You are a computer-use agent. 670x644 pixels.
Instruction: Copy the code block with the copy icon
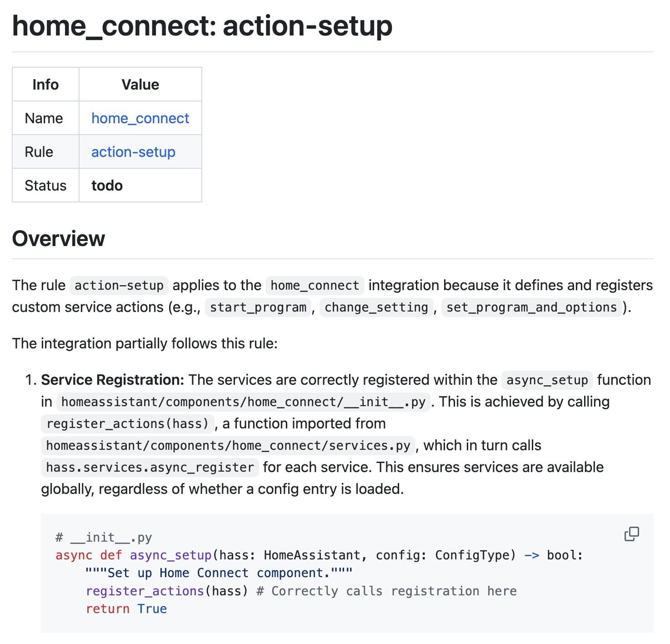tap(631, 534)
